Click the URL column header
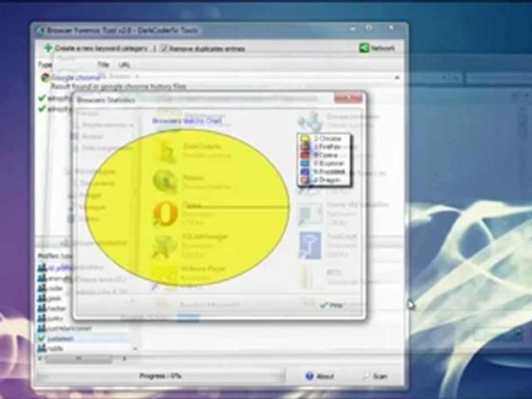The width and height of the screenshot is (532, 399). (124, 65)
